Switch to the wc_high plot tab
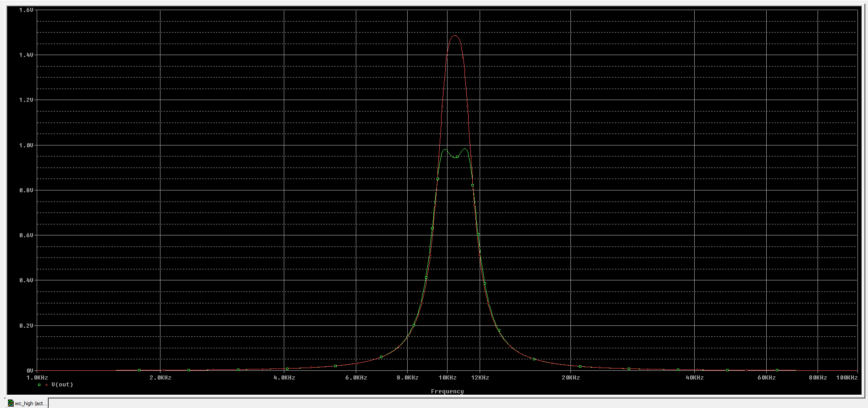Viewport: 868px width, 408px height. tap(27, 403)
